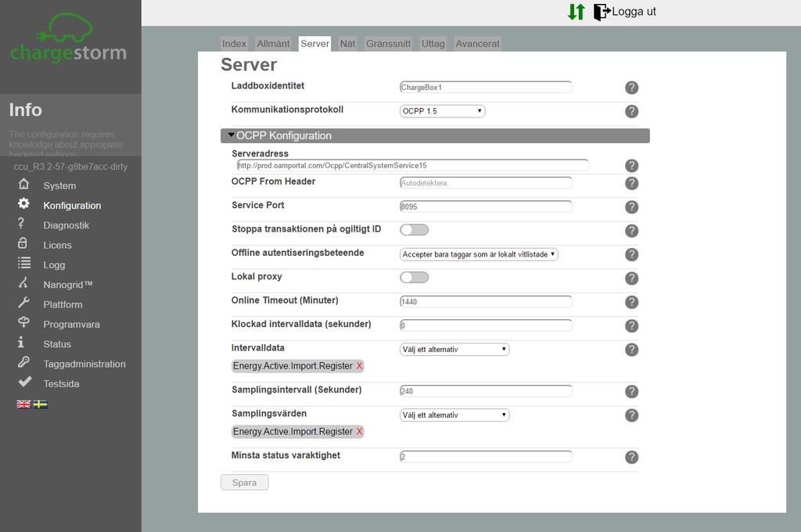Toggle Stoppa transaktionen på ogiltigt ID switch
This screenshot has height=532, width=801.
pyautogui.click(x=415, y=230)
